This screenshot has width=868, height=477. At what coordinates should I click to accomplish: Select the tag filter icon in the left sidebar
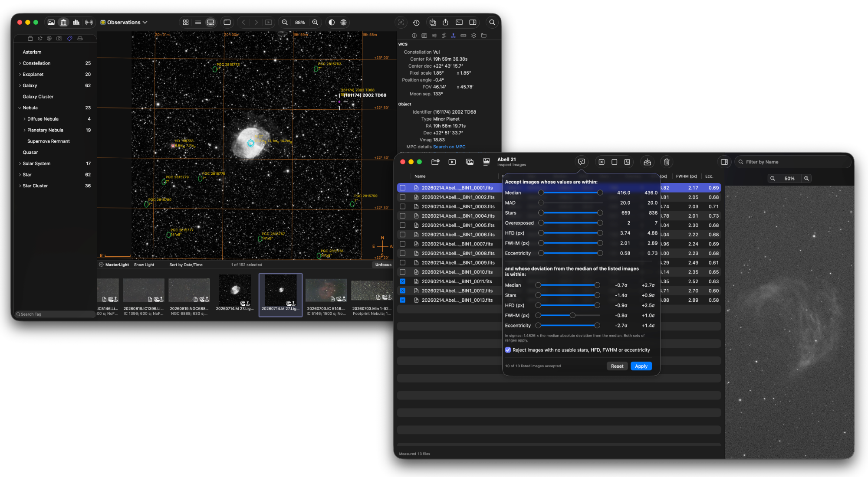pyautogui.click(x=70, y=38)
